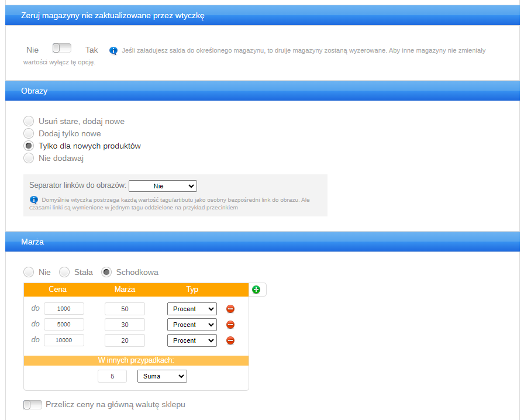524x420 pixels.
Task: Select 'Nie dodawaj' images option
Action: pos(29,158)
